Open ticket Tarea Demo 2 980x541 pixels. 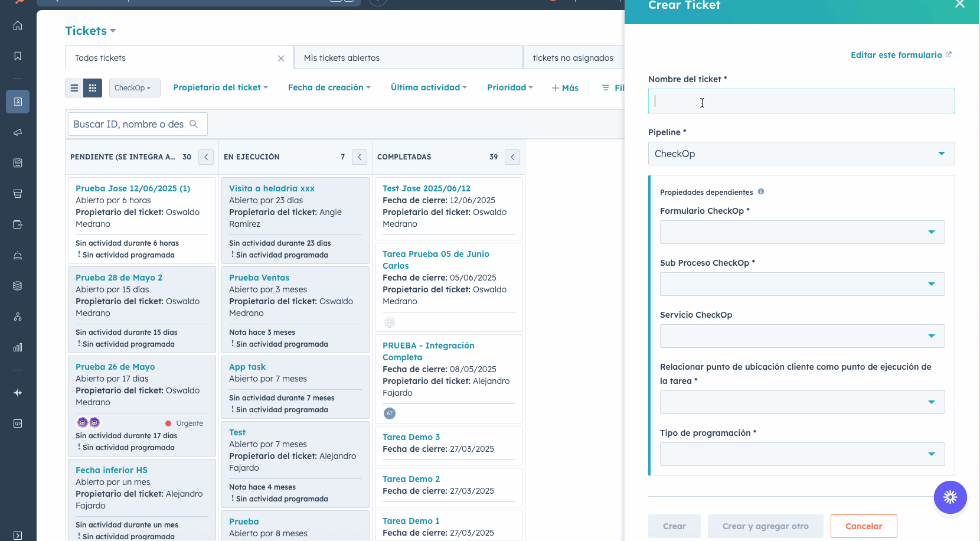tap(411, 479)
